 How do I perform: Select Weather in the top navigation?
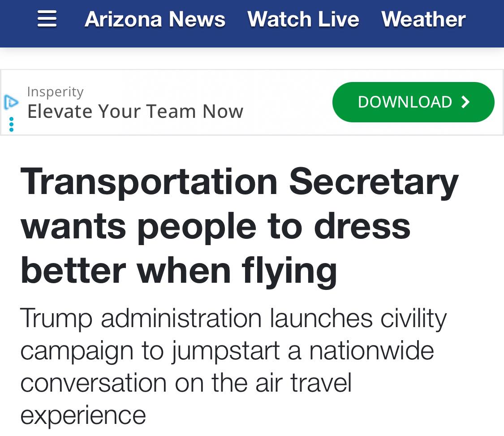click(x=423, y=19)
